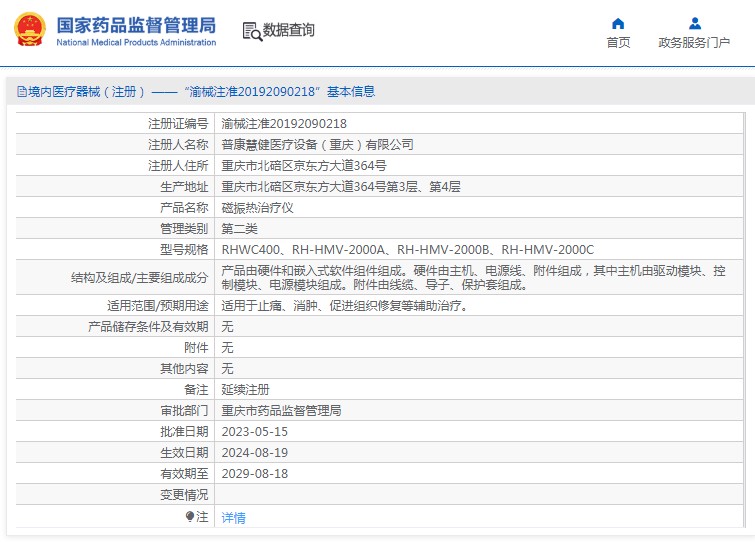Screen dimensions: 755x542
Task: Click the 数据查询 search document icon
Action: click(252, 31)
